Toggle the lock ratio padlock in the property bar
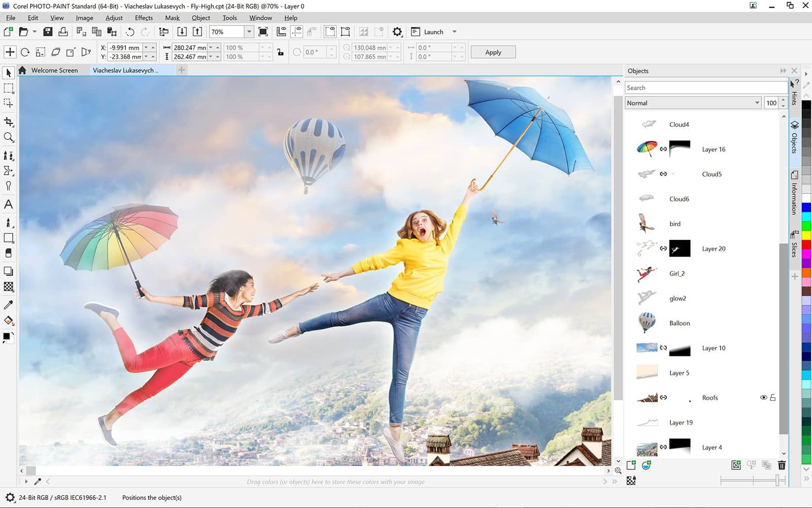The height and width of the screenshot is (508, 812). (x=280, y=52)
